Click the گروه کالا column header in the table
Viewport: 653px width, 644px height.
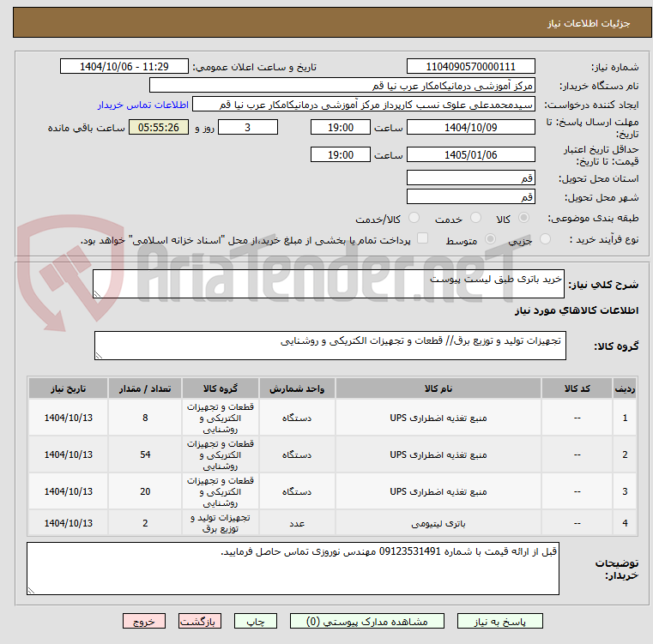[221, 388]
